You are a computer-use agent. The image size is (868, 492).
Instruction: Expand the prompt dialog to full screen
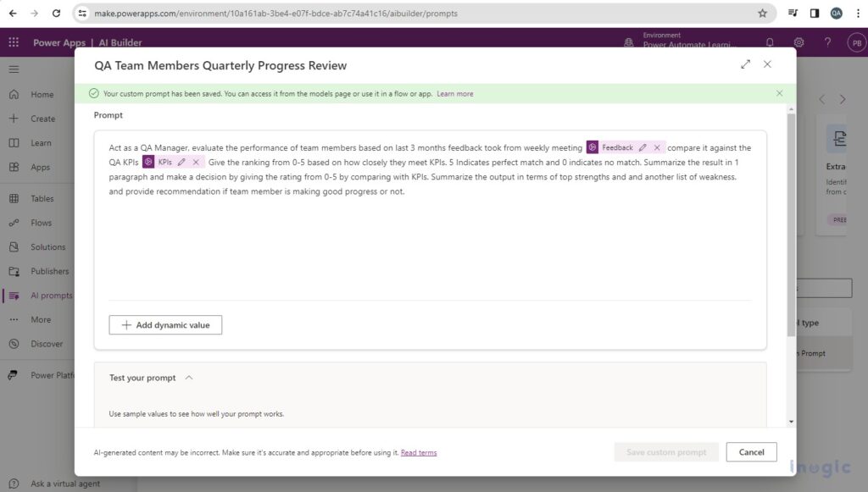[746, 64]
